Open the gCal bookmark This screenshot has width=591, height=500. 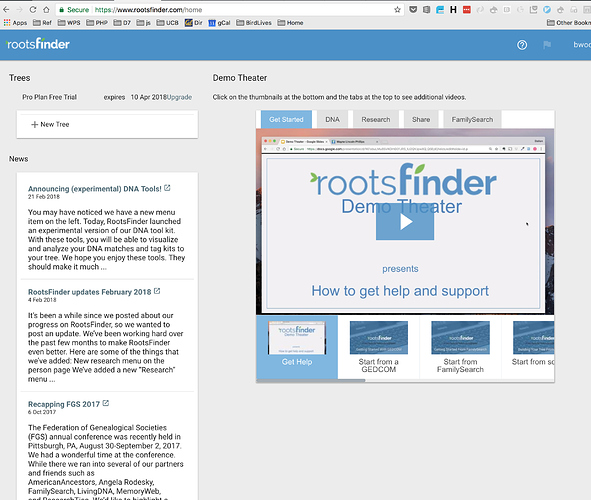[219, 23]
